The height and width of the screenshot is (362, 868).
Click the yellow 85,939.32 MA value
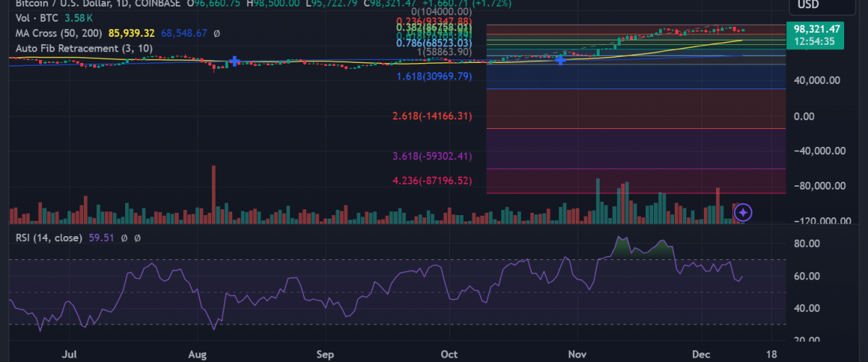[133, 33]
